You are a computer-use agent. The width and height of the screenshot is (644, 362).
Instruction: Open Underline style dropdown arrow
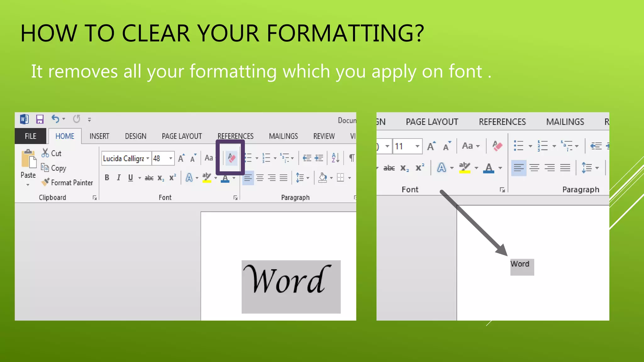pos(140,178)
